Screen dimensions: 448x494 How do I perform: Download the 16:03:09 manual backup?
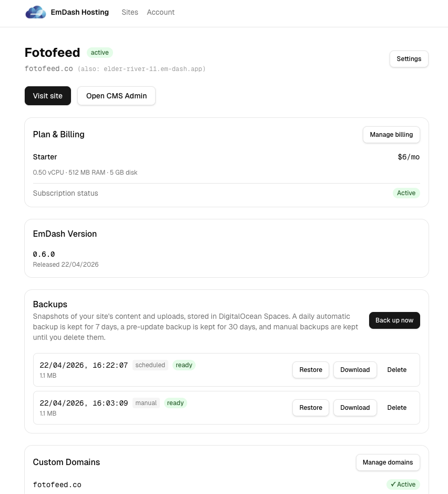pos(355,408)
